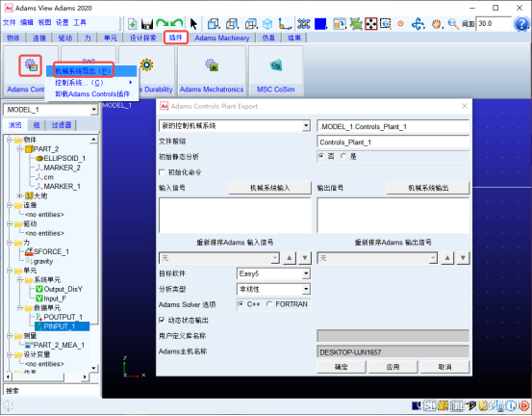
Task: Collapse the PART_2 tree node
Action: tap(19, 149)
